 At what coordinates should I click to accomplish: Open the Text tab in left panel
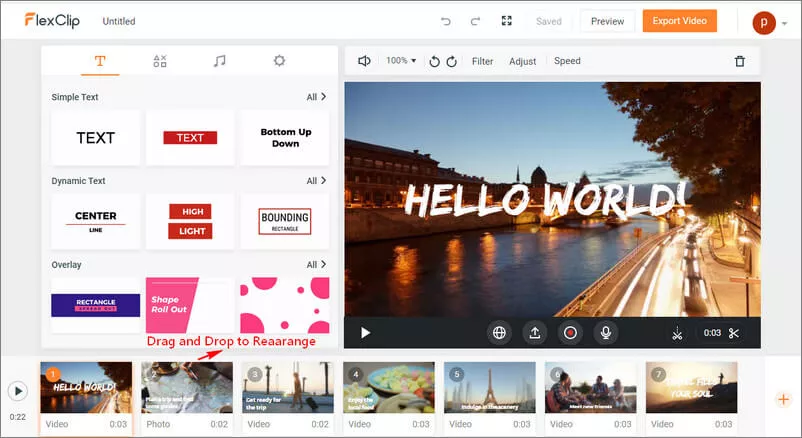point(100,61)
